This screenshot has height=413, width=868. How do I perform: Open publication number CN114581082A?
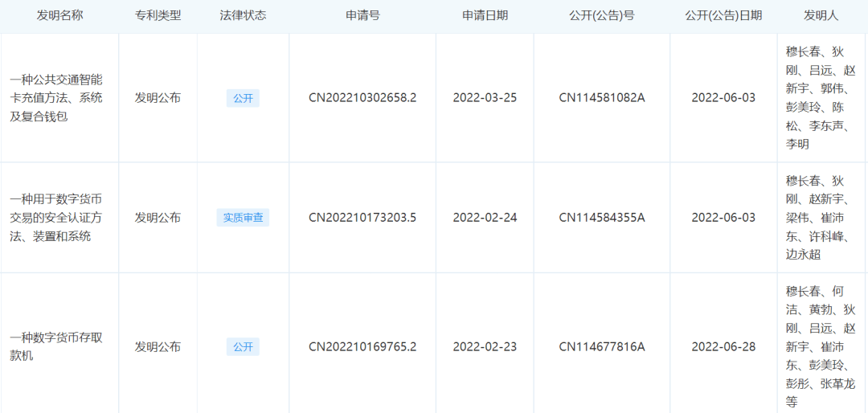point(602,98)
